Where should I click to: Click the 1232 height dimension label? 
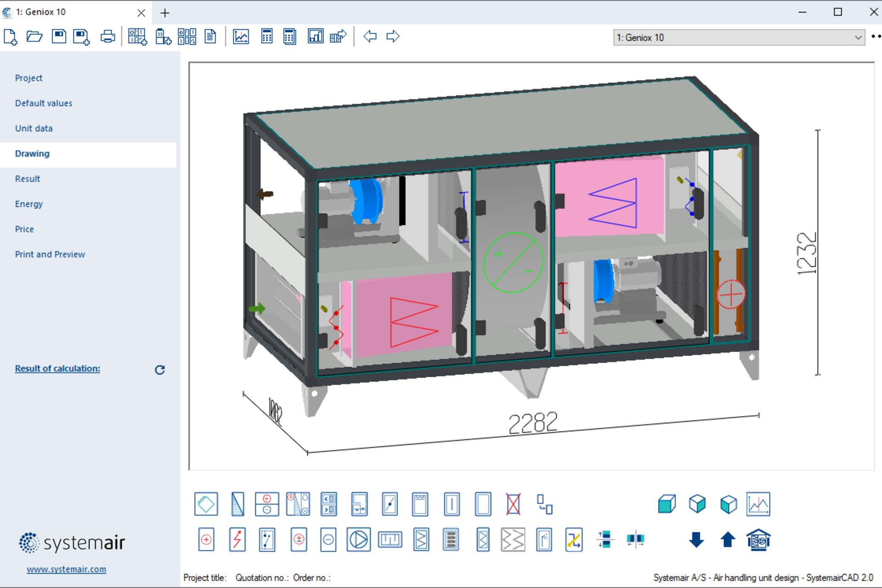coord(807,253)
